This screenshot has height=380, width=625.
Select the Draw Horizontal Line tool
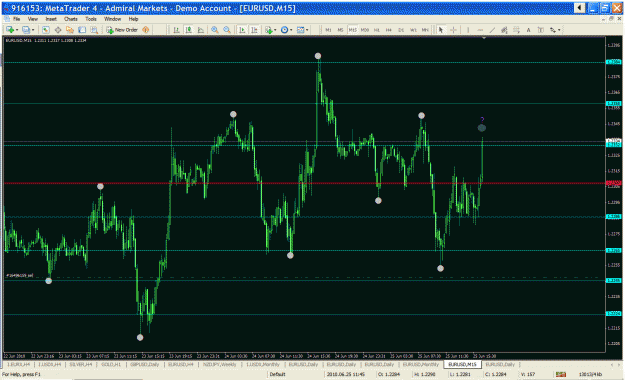click(x=480, y=30)
